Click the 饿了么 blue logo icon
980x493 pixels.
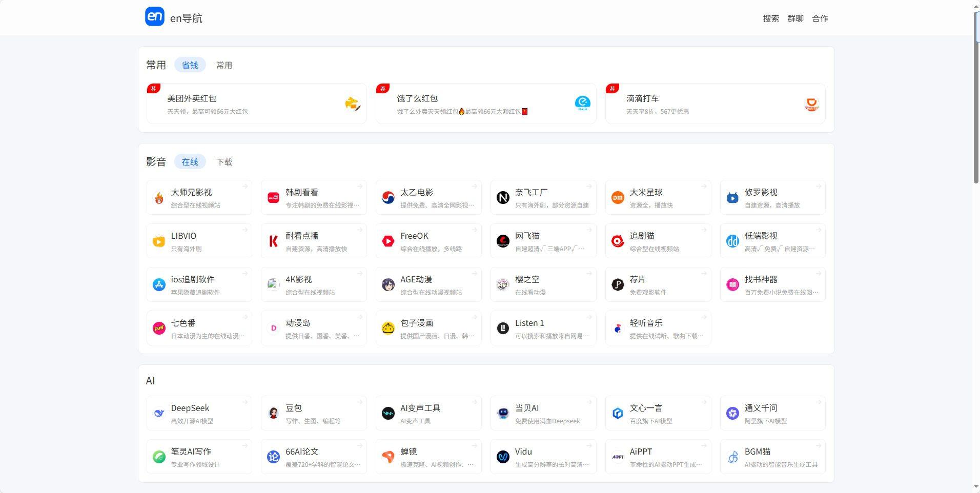(582, 104)
